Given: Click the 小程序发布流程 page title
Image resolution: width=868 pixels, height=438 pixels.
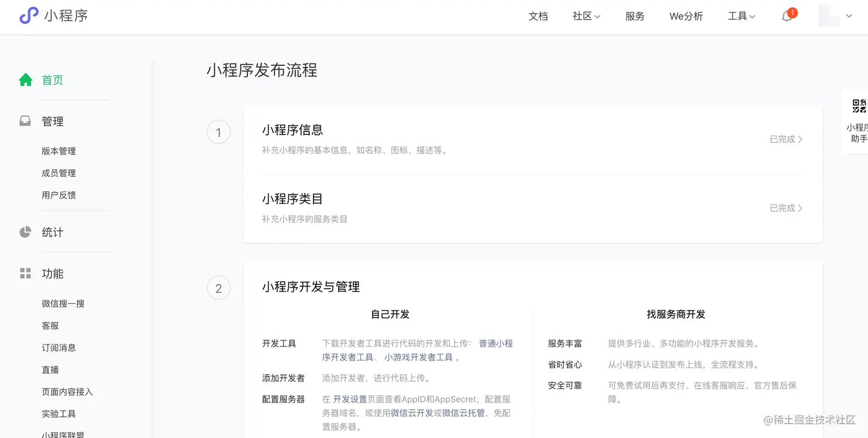Looking at the screenshot, I should 262,70.
